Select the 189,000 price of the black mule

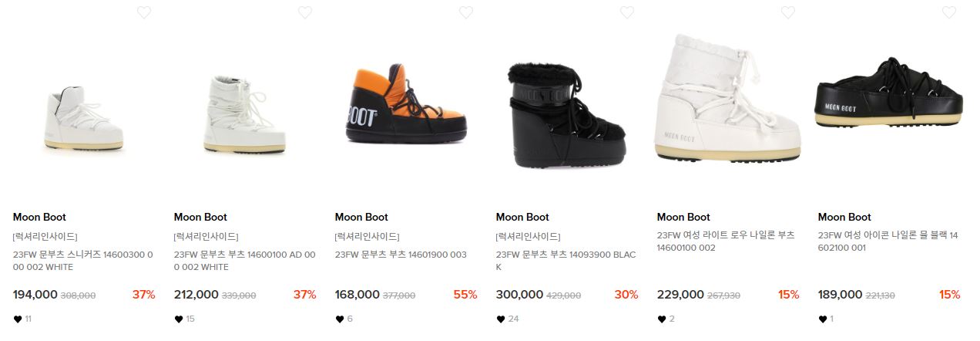[x=840, y=295]
